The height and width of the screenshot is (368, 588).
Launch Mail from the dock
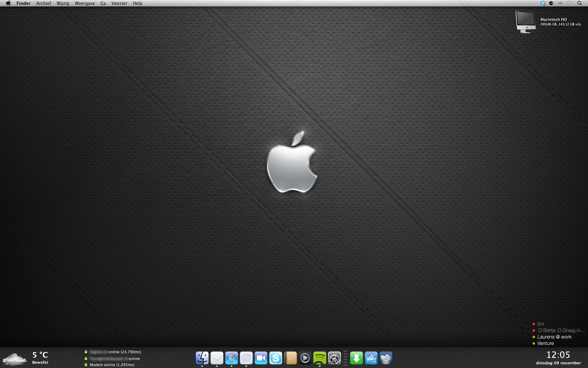(x=217, y=358)
